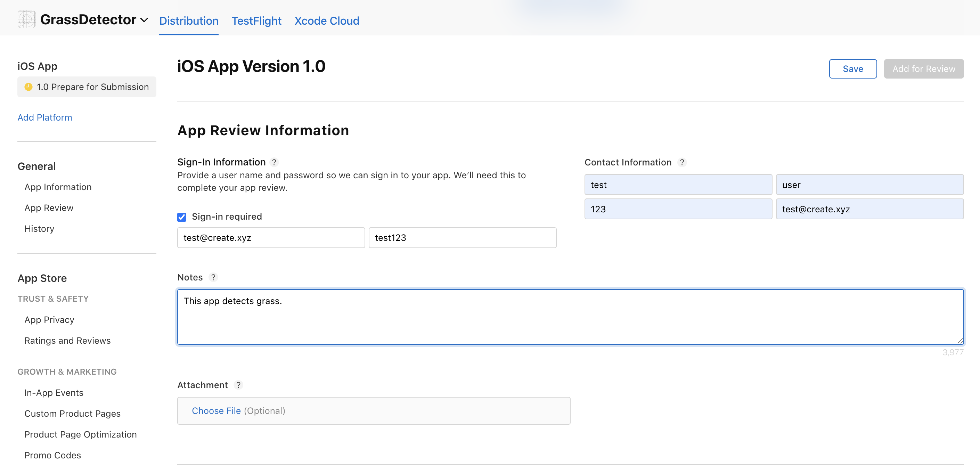Open Sign-In Information help question mark
The image size is (980, 465).
pos(274,162)
